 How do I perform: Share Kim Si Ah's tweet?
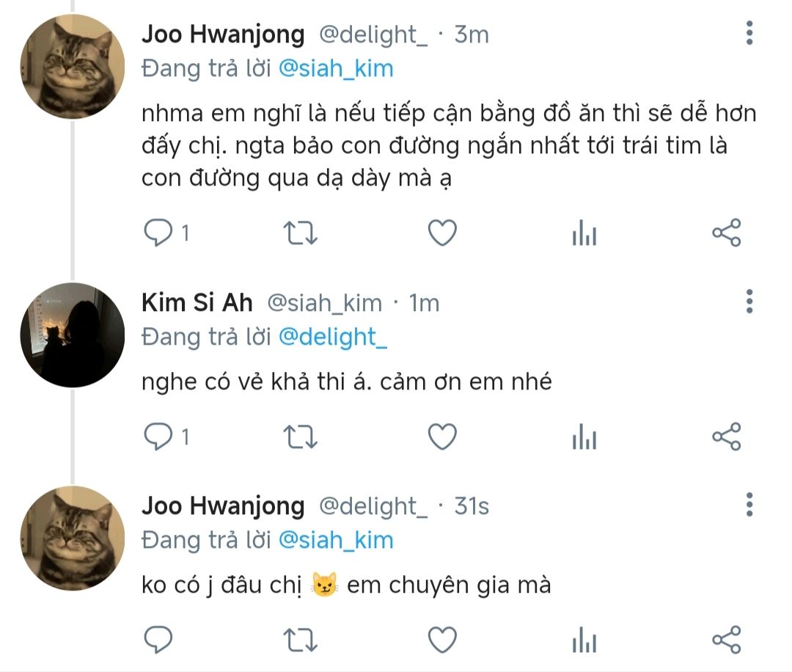(x=727, y=437)
